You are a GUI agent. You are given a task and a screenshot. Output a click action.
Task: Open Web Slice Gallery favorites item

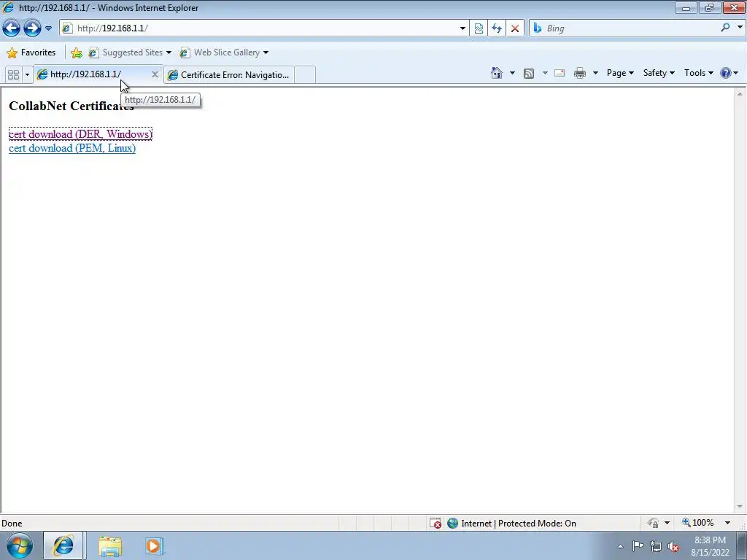tap(224, 52)
